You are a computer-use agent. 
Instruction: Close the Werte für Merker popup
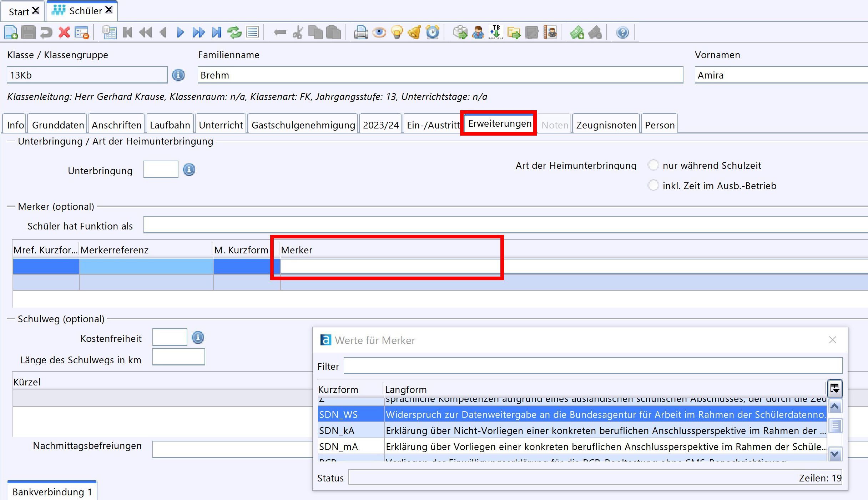point(832,340)
